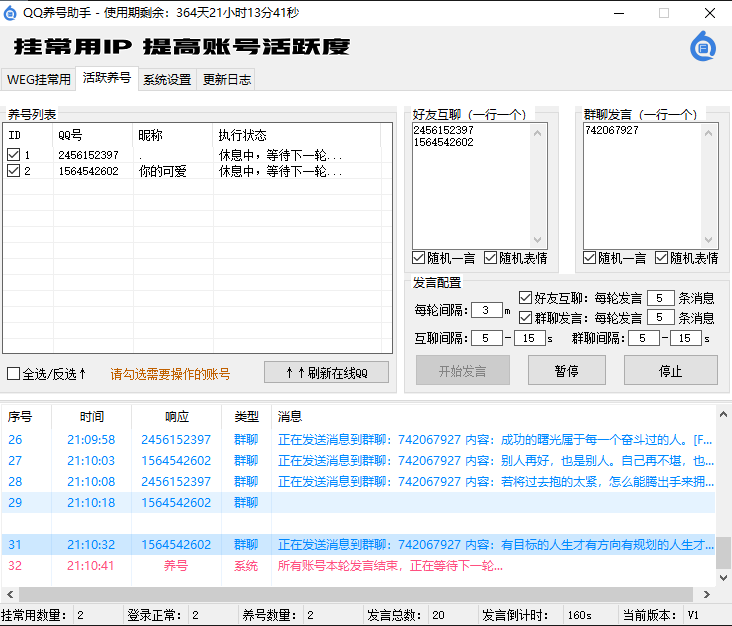Select log row 28 at 21:10:08
This screenshot has height=626, width=732.
click(x=358, y=482)
